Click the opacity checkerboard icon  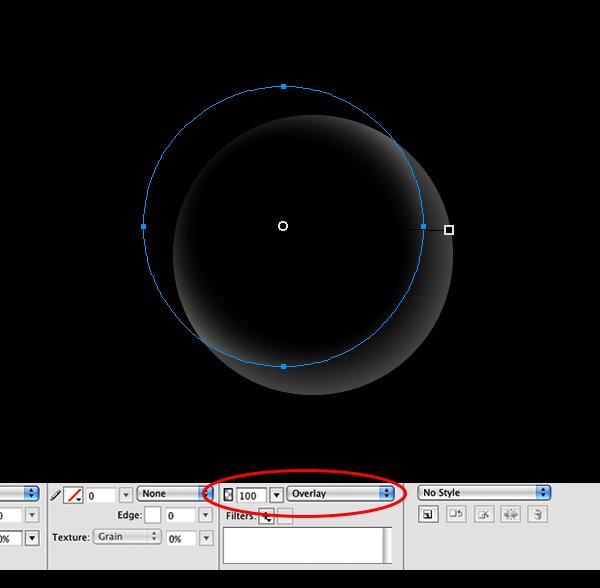point(228,495)
